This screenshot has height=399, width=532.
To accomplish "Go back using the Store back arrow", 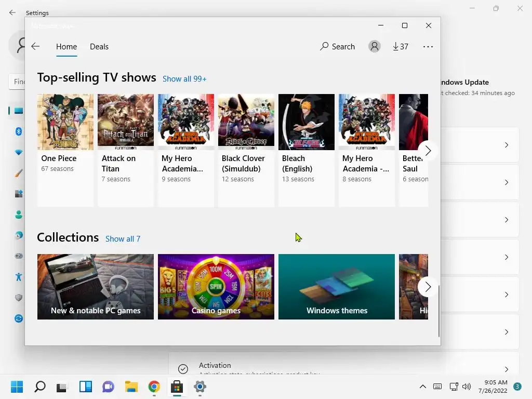I will (35, 46).
